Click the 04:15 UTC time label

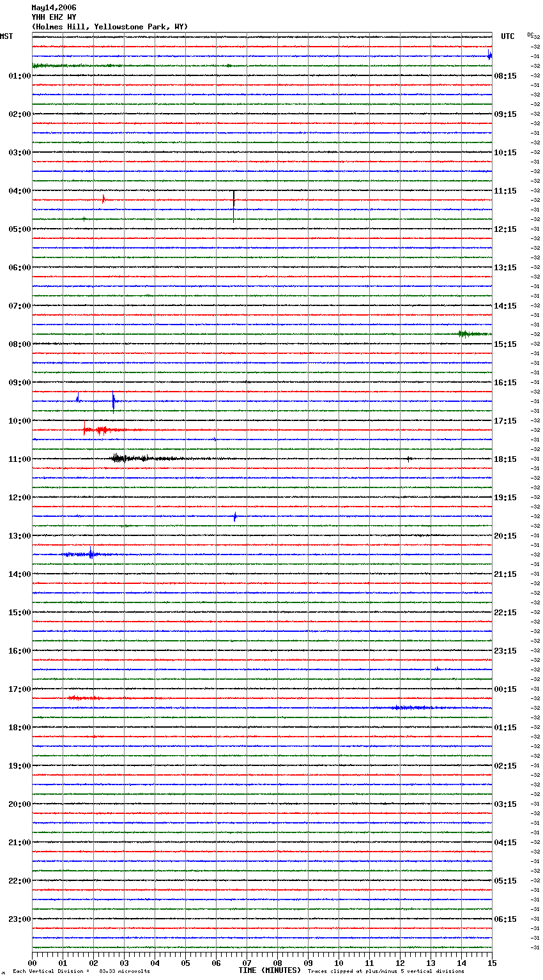[505, 843]
